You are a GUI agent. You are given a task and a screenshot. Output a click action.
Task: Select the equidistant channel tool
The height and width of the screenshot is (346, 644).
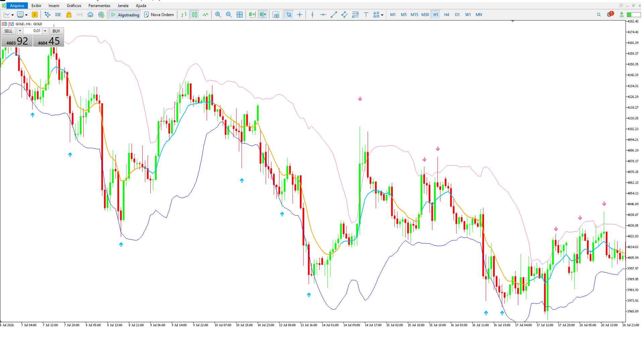pyautogui.click(x=344, y=15)
